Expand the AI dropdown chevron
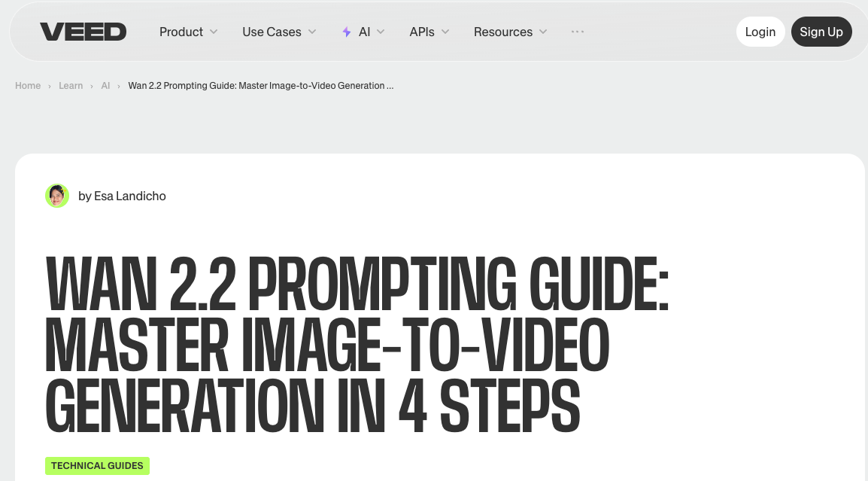Screen dimensions: 868x481 click(x=381, y=32)
